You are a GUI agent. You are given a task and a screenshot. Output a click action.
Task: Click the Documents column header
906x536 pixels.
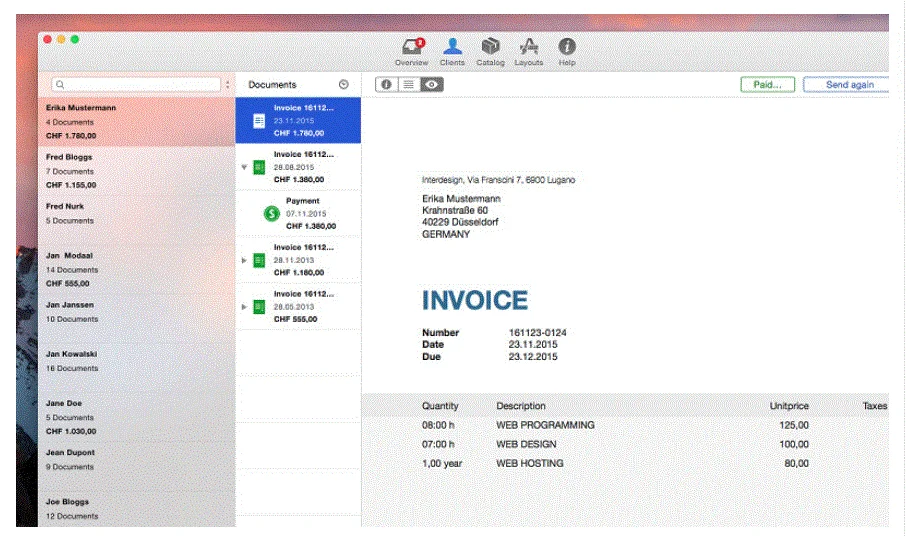point(272,84)
